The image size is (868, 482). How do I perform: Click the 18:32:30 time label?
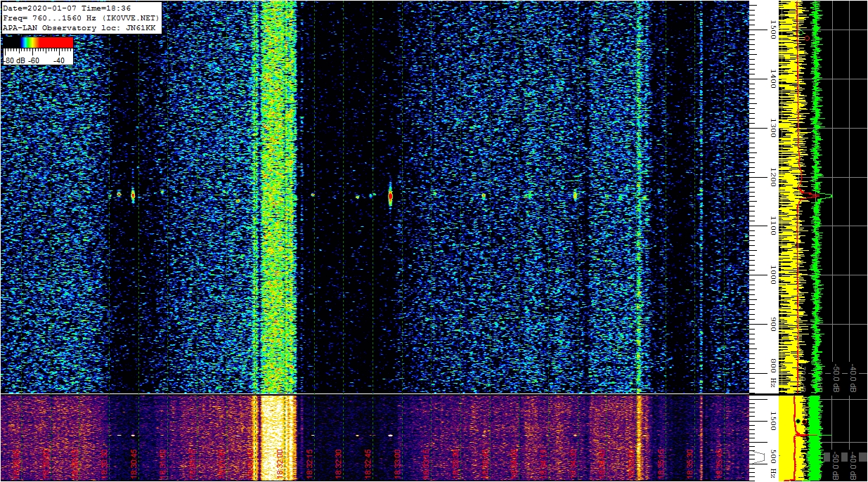pos(338,464)
